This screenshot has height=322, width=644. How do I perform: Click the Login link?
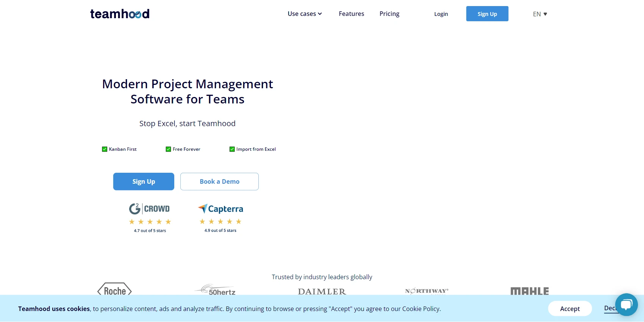point(441,14)
